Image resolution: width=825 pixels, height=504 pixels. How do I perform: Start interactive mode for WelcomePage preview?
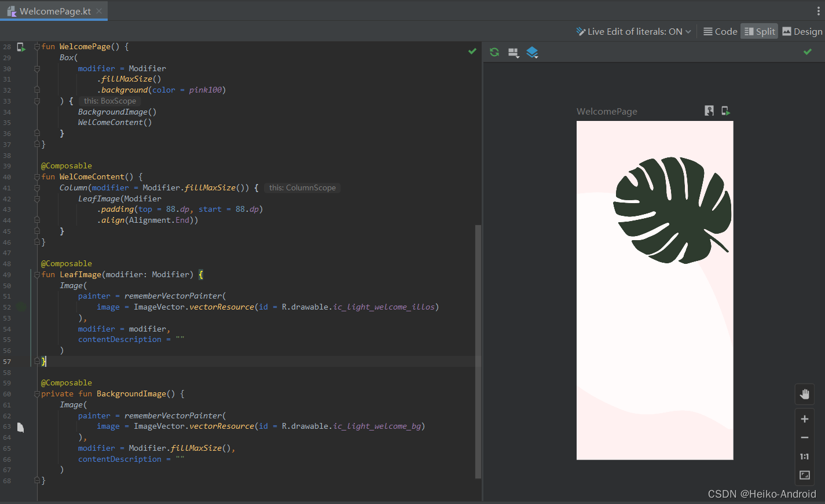pyautogui.click(x=709, y=111)
